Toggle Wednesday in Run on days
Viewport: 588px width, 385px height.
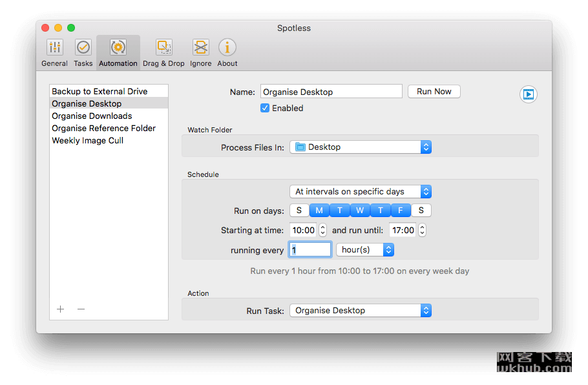[x=360, y=211]
